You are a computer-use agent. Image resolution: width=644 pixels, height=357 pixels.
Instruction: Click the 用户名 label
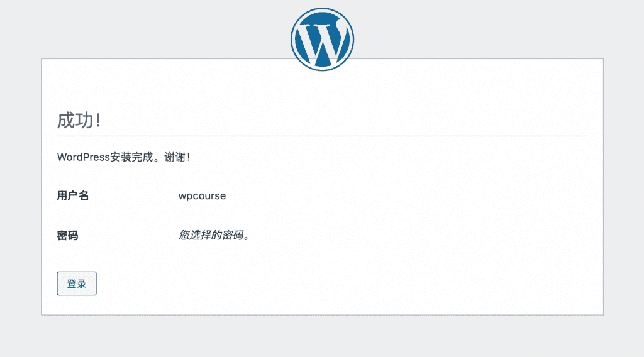point(73,195)
